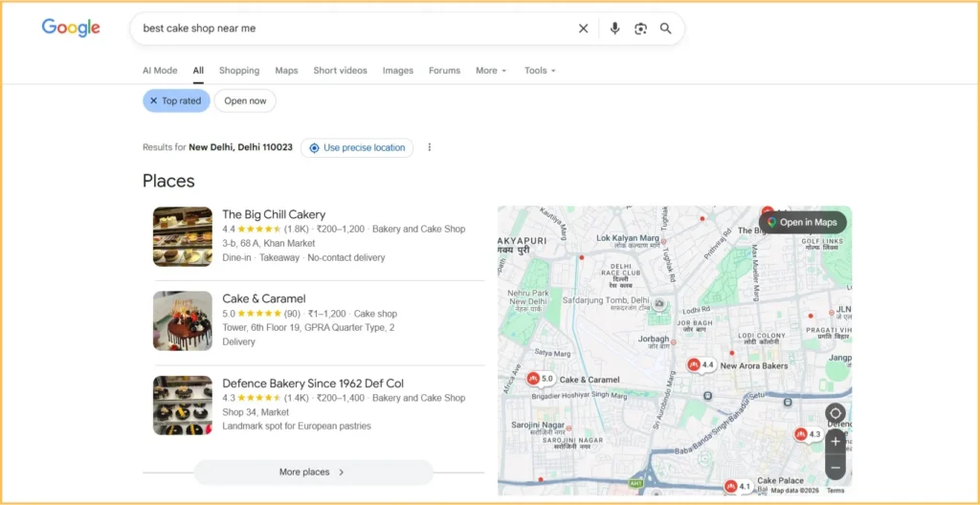980x505 pixels.
Task: Open Google Lens image search icon
Action: point(640,29)
